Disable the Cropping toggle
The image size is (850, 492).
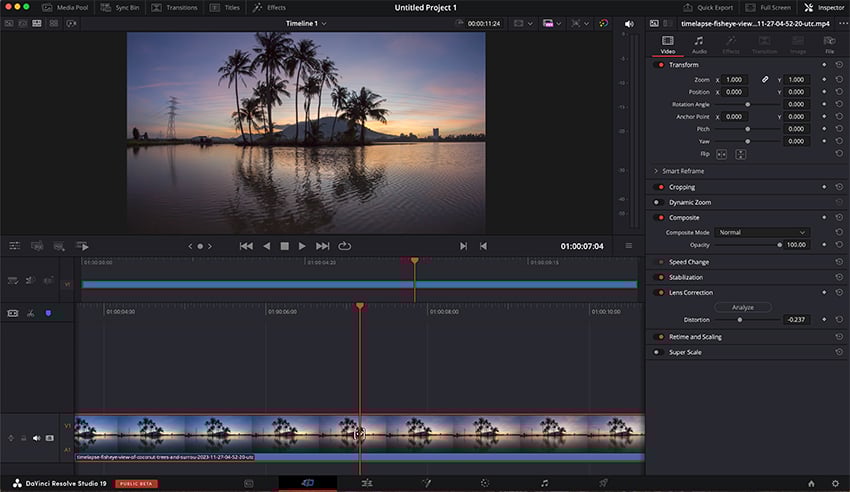(659, 187)
